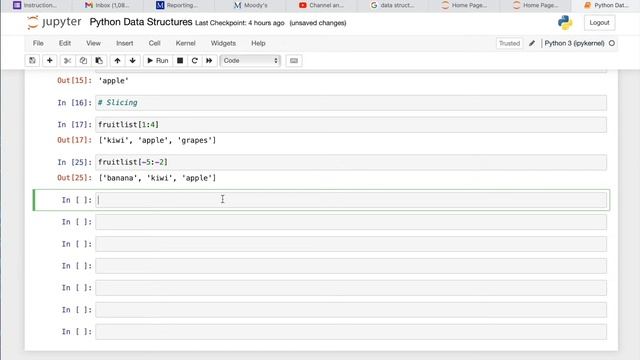Restart kernel and rerun all cells icon

coord(209,60)
